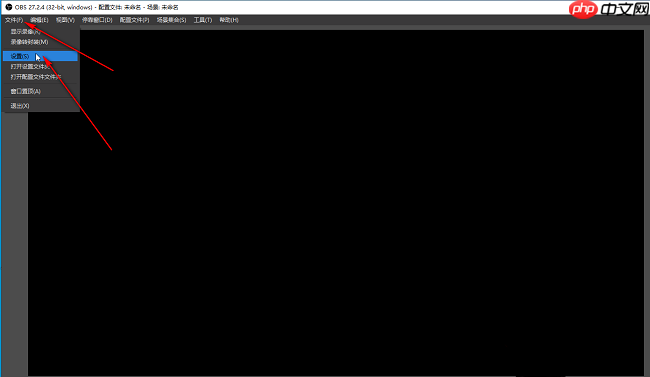Choose 打开配置文件文件夹 menu entry

[x=40, y=77]
